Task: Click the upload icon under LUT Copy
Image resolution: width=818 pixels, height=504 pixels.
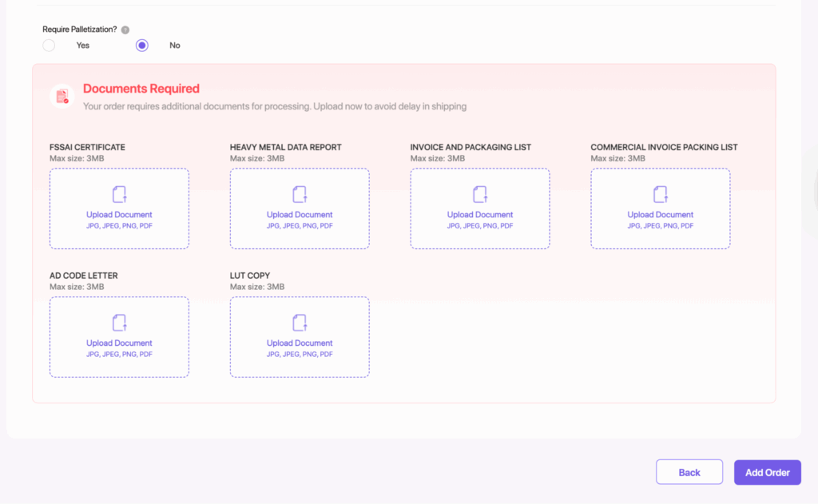Action: tap(300, 323)
